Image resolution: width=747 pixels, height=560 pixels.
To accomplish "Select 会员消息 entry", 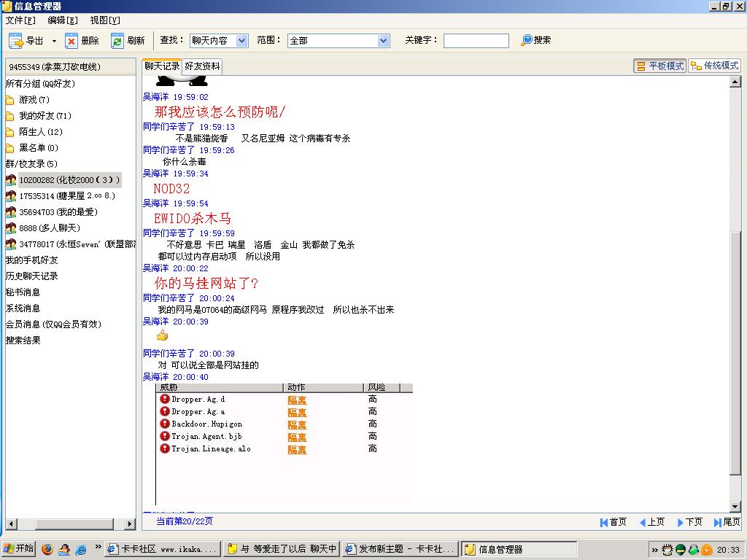I will click(x=53, y=324).
